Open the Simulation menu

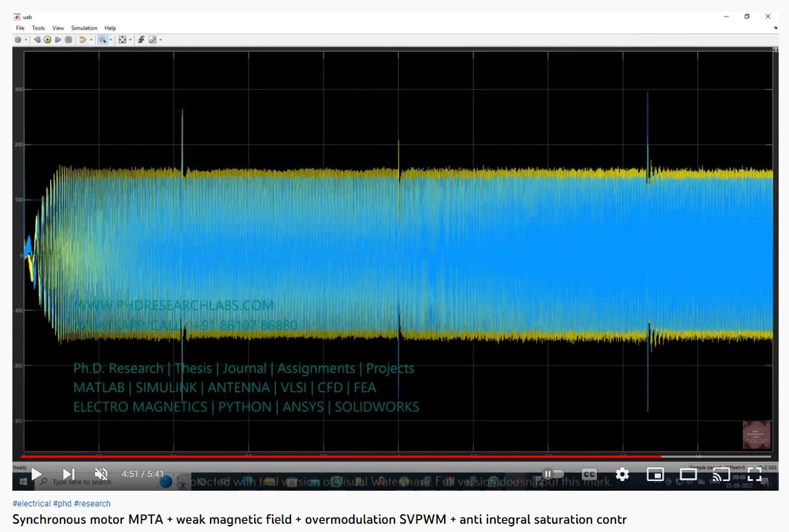point(84,28)
